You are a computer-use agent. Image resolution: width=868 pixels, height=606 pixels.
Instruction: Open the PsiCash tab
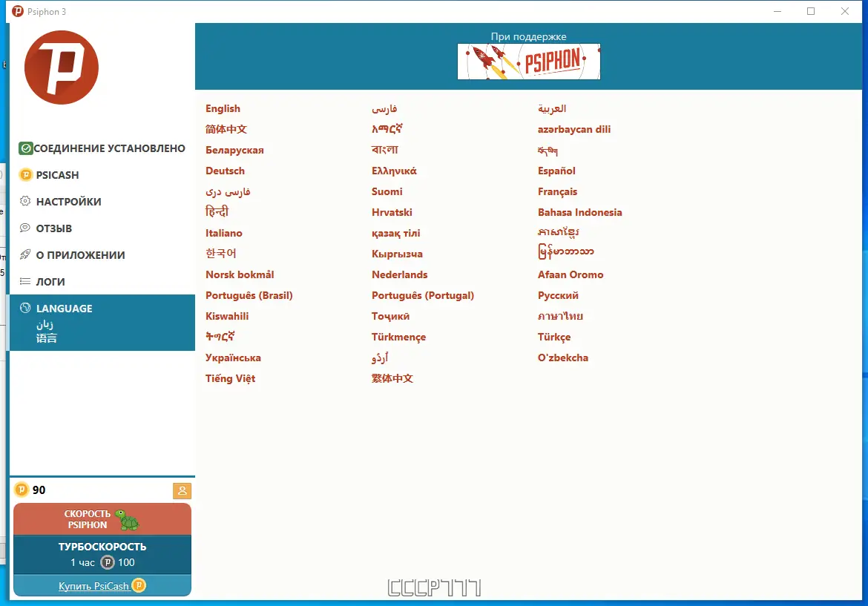102,175
